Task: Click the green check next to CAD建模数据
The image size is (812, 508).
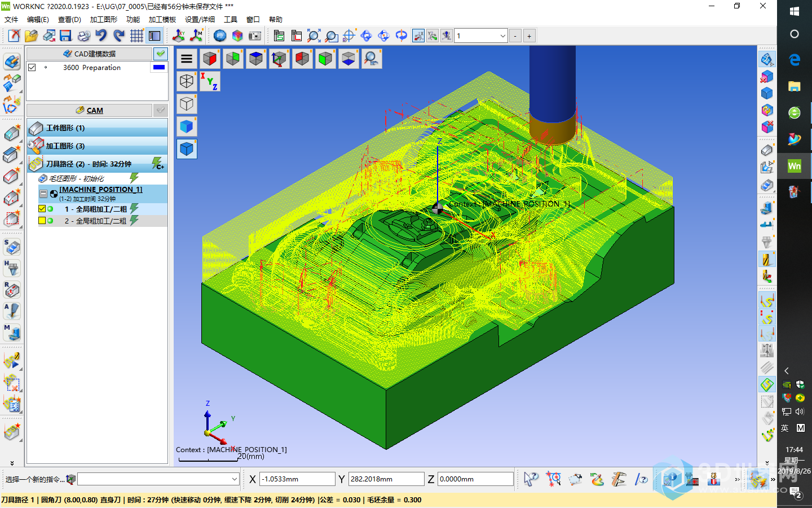Action: pos(161,54)
